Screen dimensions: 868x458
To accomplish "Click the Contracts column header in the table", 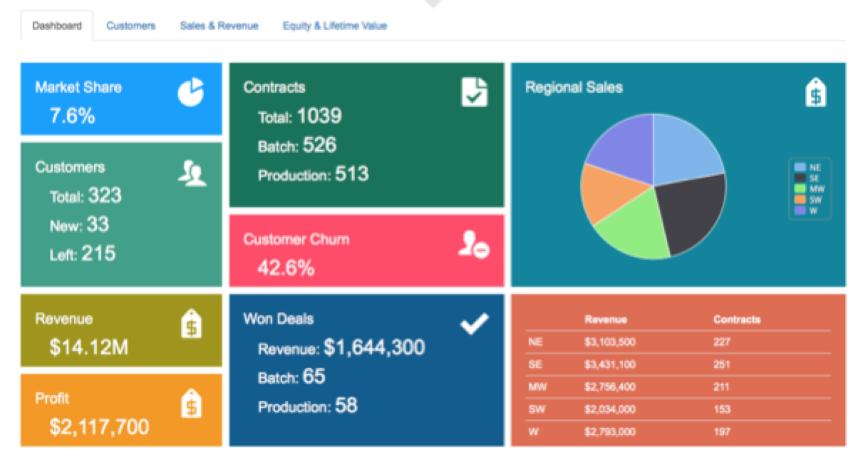I will click(737, 320).
